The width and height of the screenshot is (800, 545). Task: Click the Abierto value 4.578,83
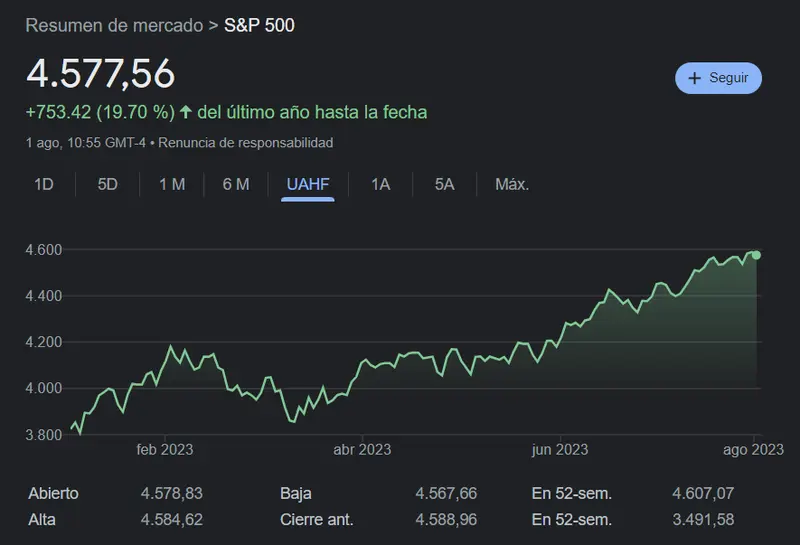[172, 493]
